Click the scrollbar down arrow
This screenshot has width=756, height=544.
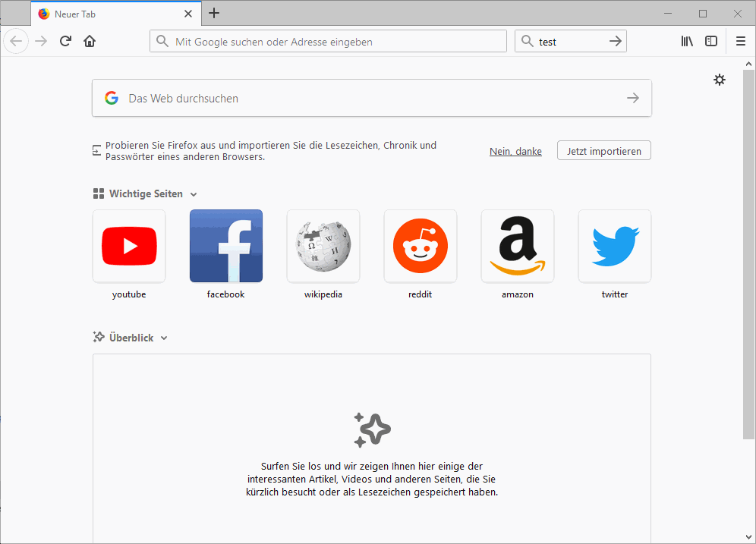click(748, 536)
